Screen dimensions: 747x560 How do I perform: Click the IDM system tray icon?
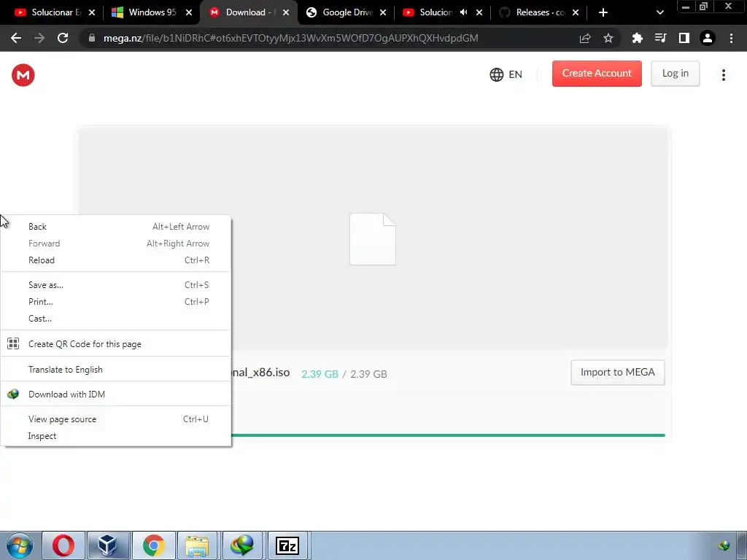coord(724,545)
